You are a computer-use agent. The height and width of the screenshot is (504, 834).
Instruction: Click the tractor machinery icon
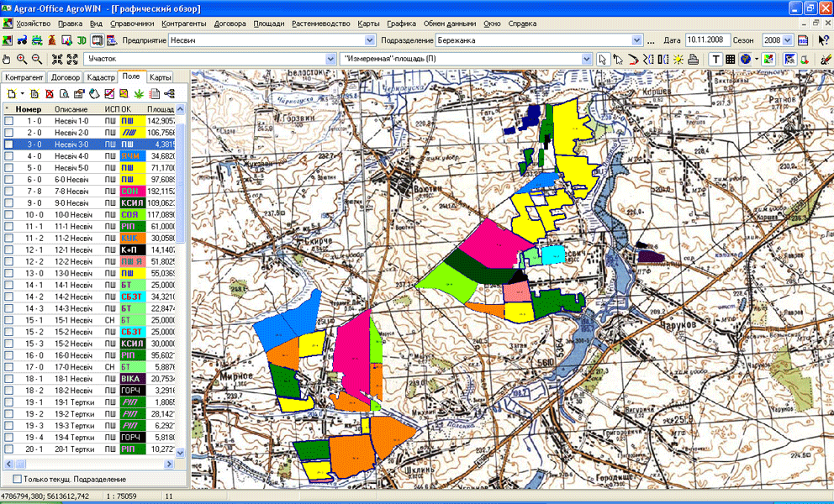click(23, 40)
